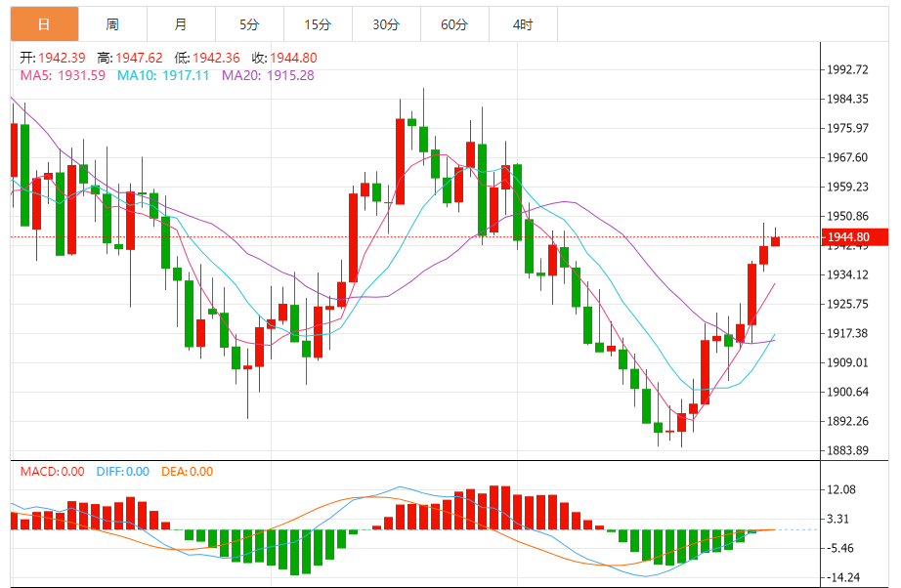Click the 1909.01 price axis label
Screen dimensions: 901x588
coord(847,362)
